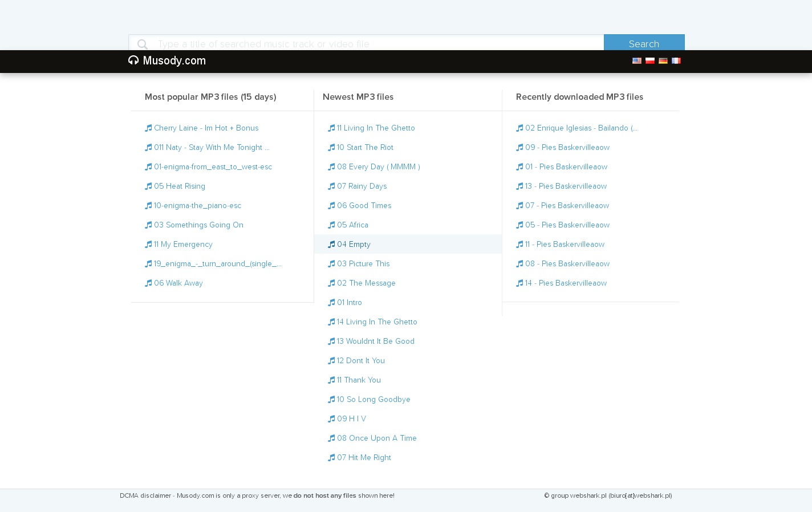
Task: Switch language using the US flag icon
Action: (636, 61)
